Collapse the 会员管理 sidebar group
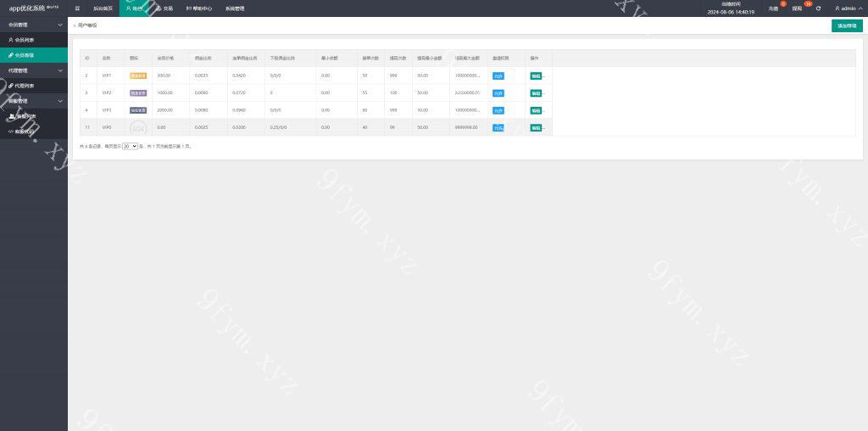Screen dimensions: 868x431 coord(34,25)
